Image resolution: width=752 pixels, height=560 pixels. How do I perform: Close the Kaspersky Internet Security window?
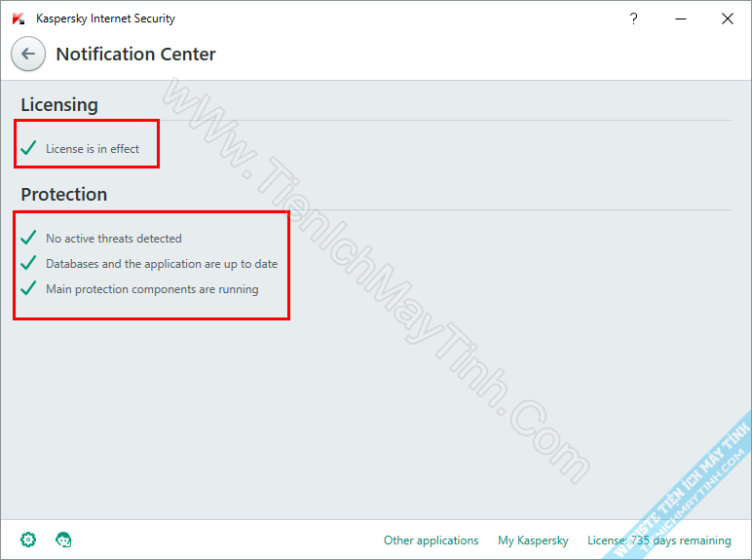point(727,19)
